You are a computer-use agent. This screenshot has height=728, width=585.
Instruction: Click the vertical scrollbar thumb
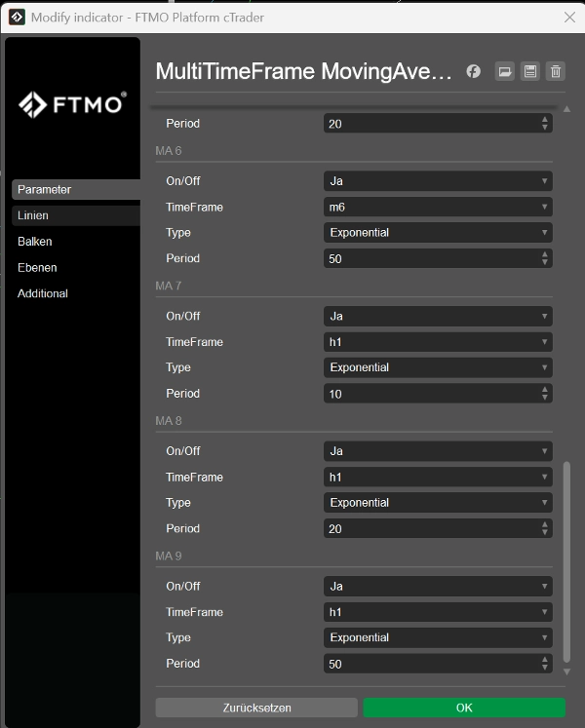pos(566,561)
